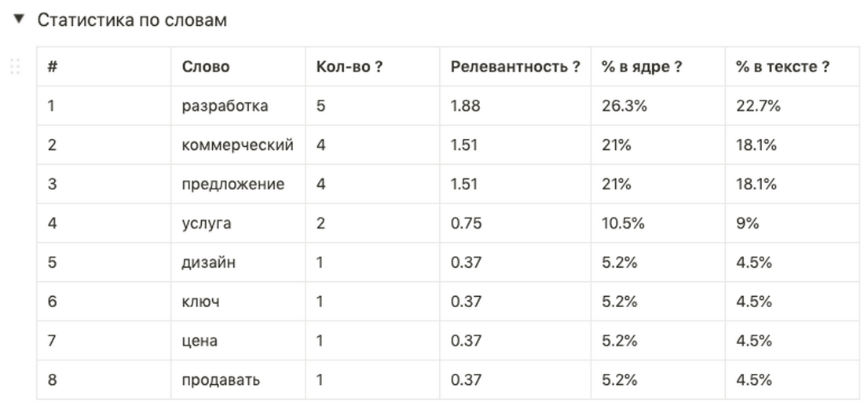This screenshot has width=868, height=410.
Task: Click the cell containing разработка
Action: (x=238, y=106)
